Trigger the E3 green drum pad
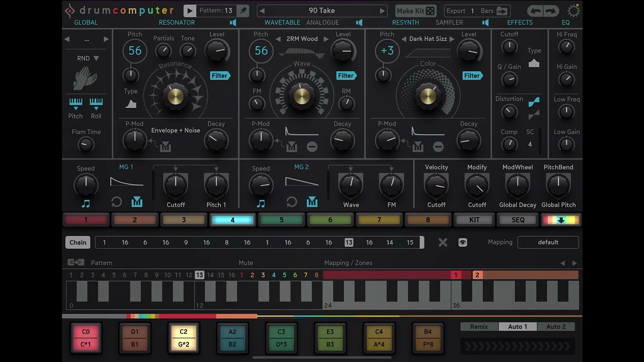Screen dimensions: 644x362 [330, 337]
